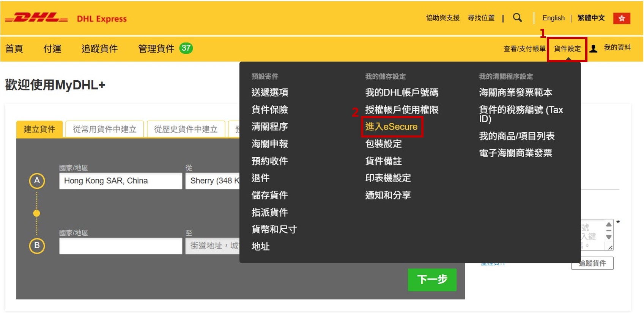Click the destination country input field

120,246
